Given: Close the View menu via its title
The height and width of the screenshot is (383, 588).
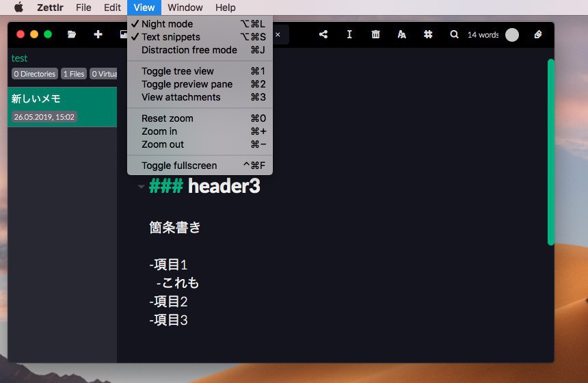Looking at the screenshot, I should (x=144, y=8).
